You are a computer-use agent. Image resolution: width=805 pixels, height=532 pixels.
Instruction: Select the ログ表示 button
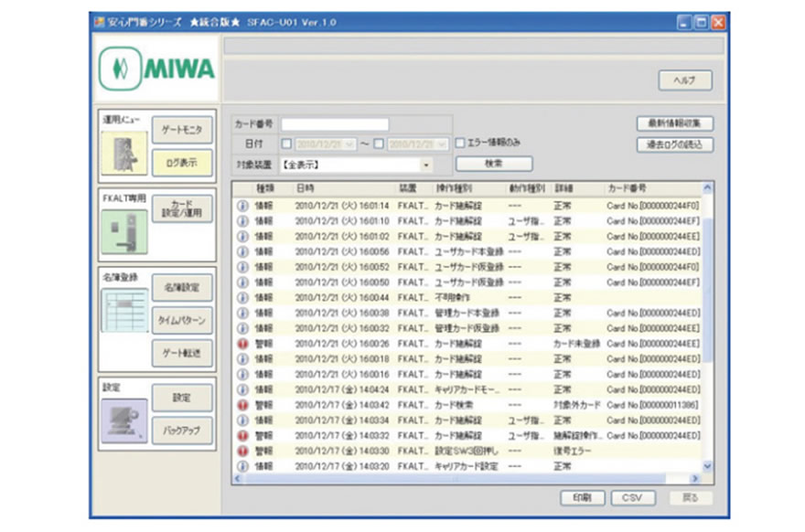point(182,163)
